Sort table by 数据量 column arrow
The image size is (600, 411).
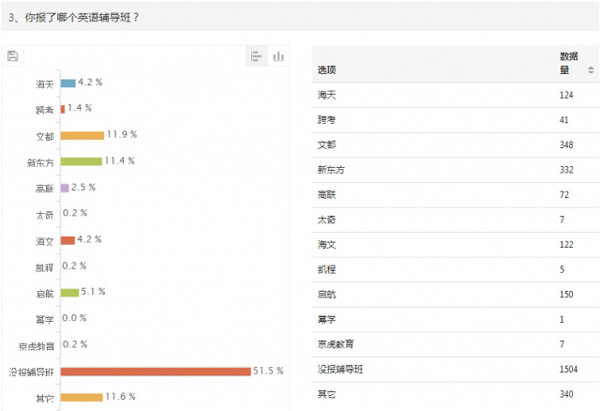click(591, 70)
